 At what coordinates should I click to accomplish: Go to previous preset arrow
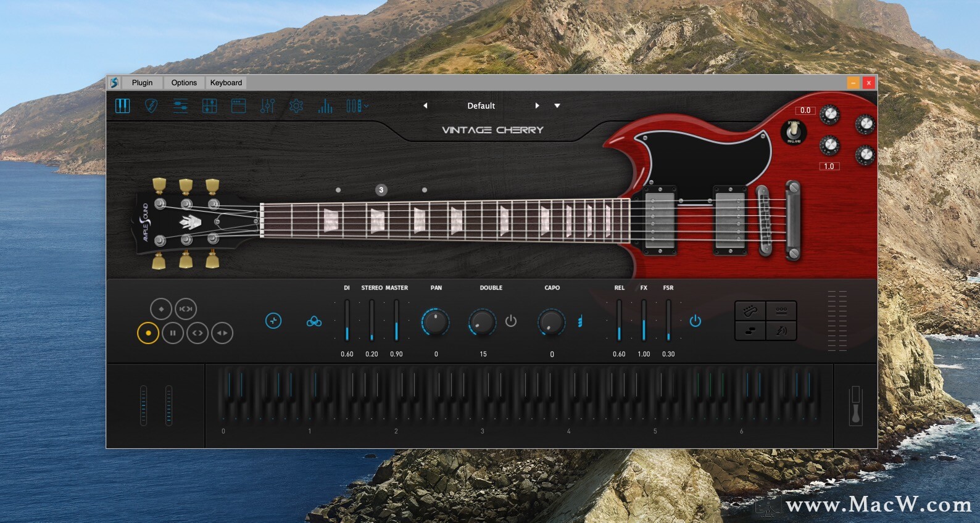pos(425,105)
